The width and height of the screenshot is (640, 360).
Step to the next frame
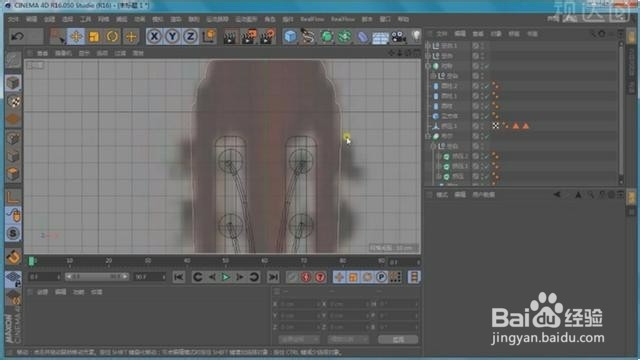click(240, 277)
